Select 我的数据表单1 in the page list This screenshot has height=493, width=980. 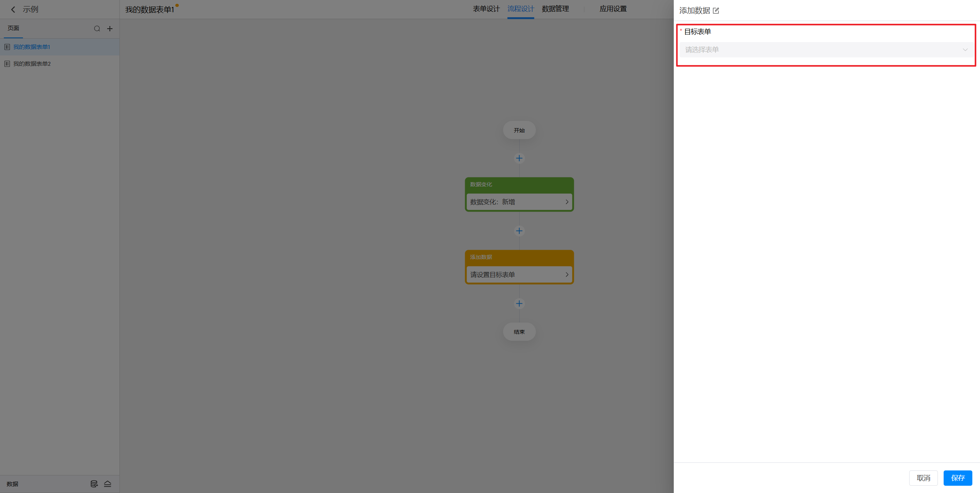coord(32,47)
